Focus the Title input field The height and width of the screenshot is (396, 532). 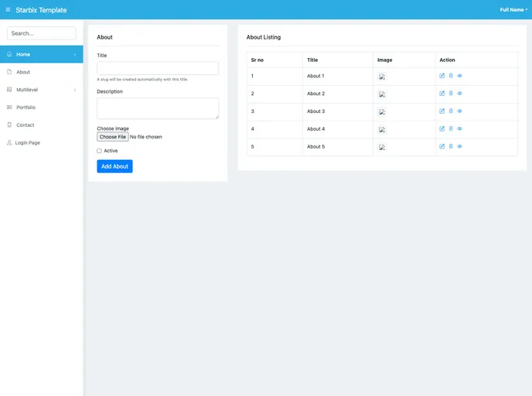[x=158, y=68]
